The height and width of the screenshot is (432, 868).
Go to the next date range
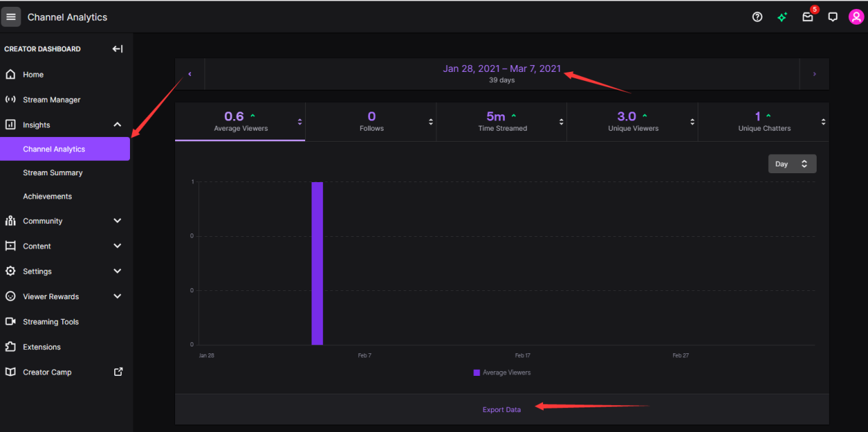[x=814, y=74]
